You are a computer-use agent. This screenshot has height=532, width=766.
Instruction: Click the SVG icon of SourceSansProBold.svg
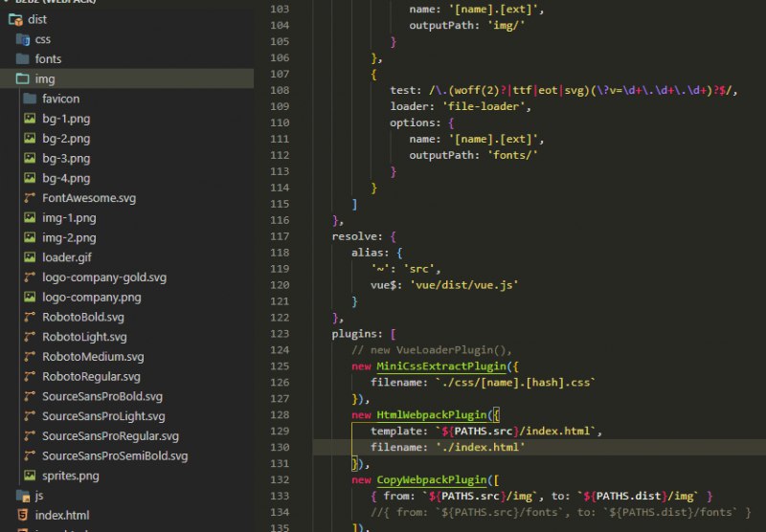click(x=30, y=396)
